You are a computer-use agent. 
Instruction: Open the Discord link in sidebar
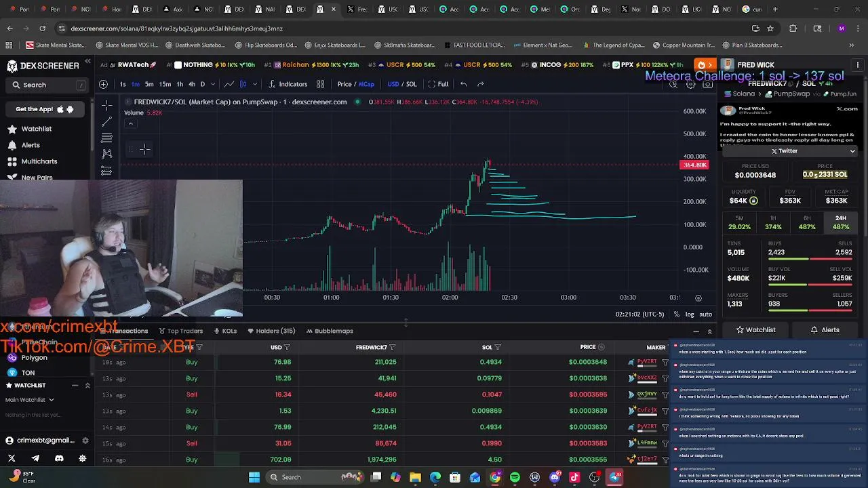click(59, 459)
